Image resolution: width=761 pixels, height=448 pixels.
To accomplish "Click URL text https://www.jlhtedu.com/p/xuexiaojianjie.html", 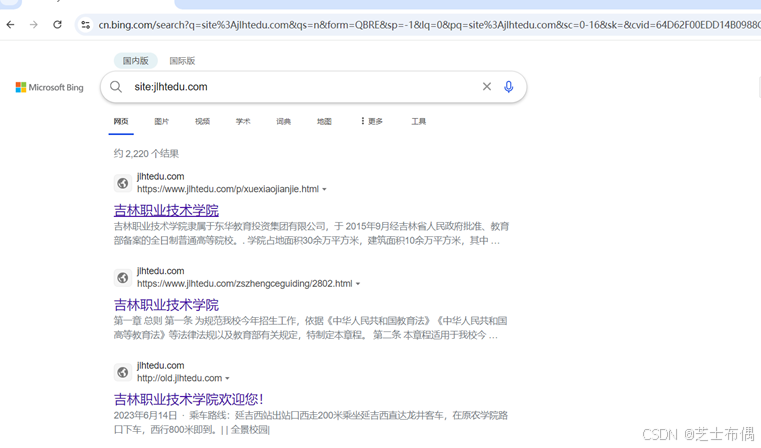I will click(x=228, y=189).
